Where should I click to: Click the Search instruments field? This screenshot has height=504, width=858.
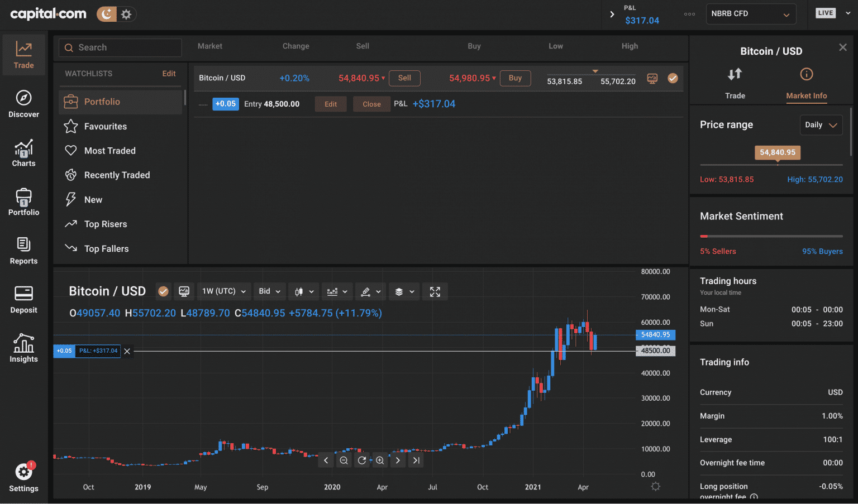click(120, 47)
